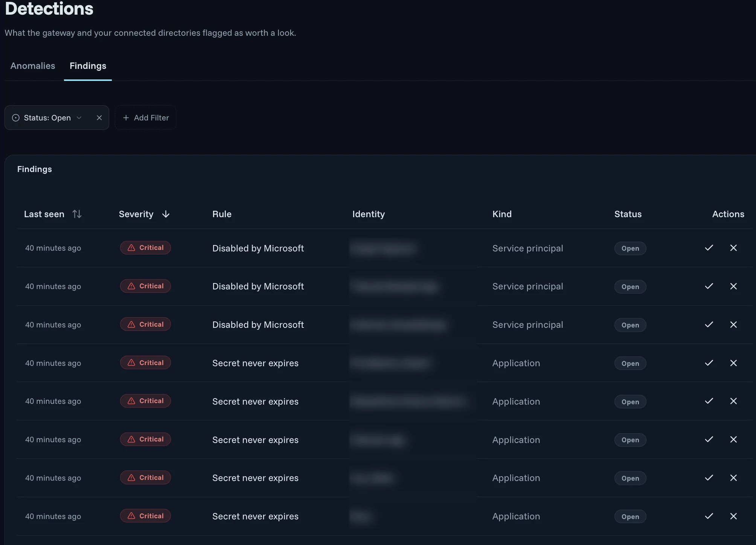Click the X on the third Secret never expires row

click(x=733, y=439)
